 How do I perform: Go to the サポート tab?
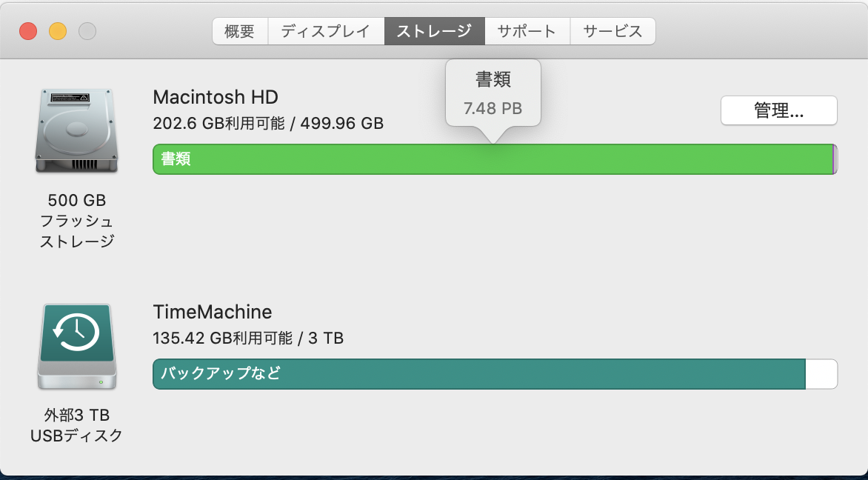(527, 31)
